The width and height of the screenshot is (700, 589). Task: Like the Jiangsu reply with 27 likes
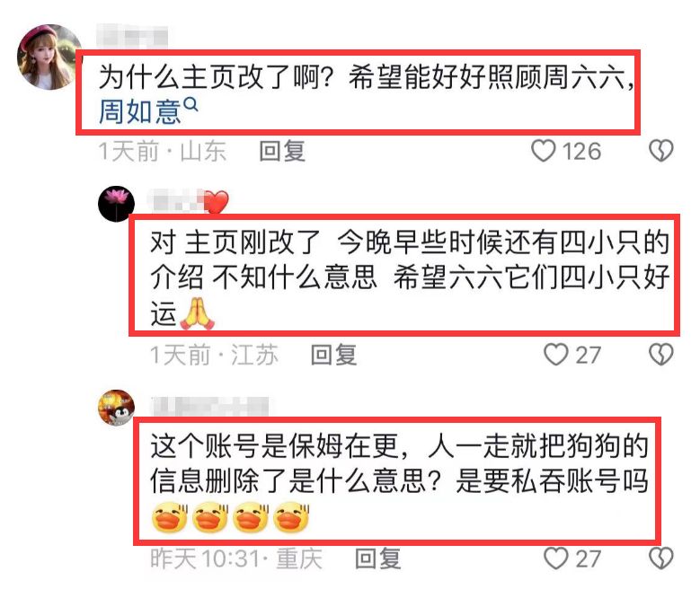coord(556,355)
